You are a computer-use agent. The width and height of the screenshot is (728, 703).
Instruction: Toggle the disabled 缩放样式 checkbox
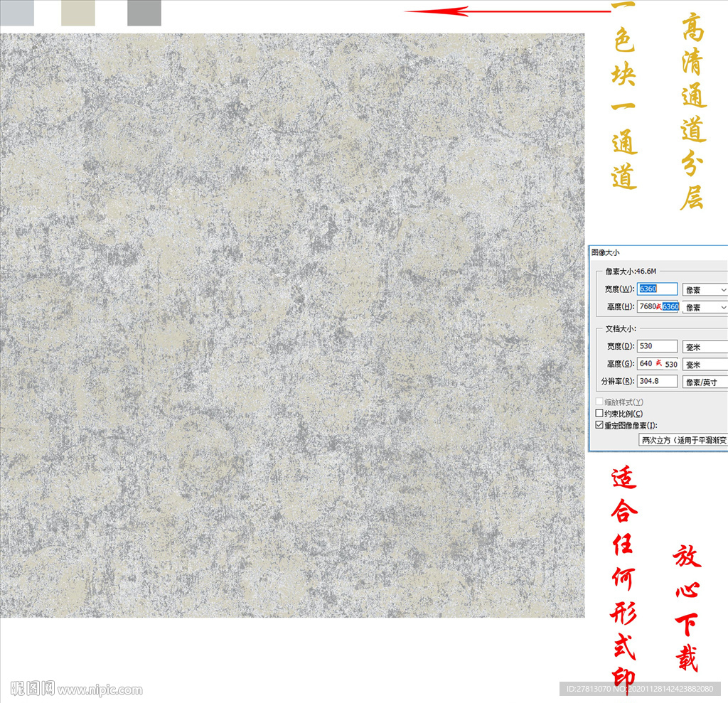[599, 402]
